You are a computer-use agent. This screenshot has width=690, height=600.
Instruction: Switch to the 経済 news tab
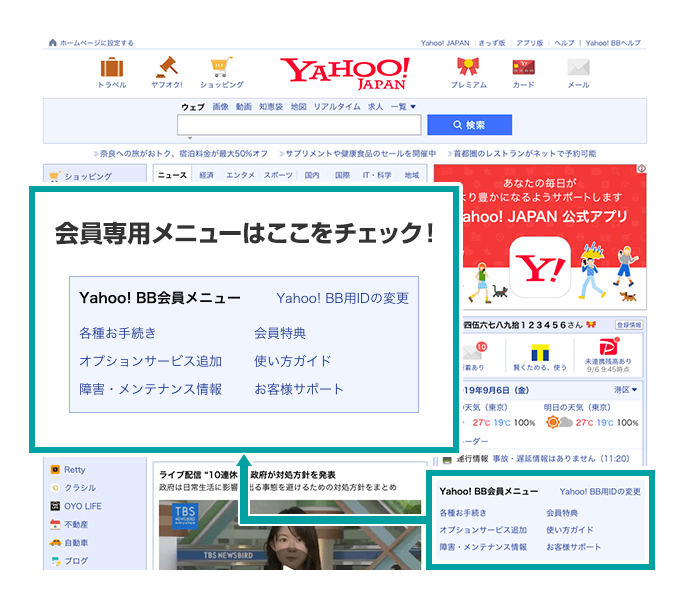[x=206, y=175]
